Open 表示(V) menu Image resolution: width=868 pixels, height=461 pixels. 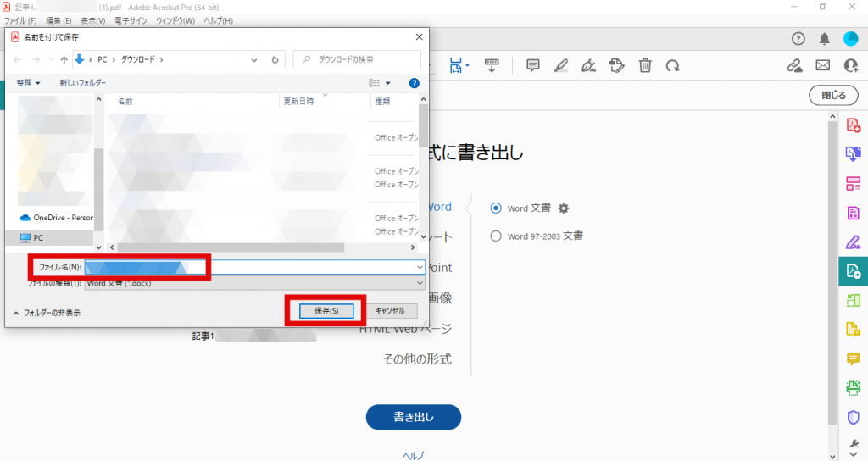(x=93, y=20)
